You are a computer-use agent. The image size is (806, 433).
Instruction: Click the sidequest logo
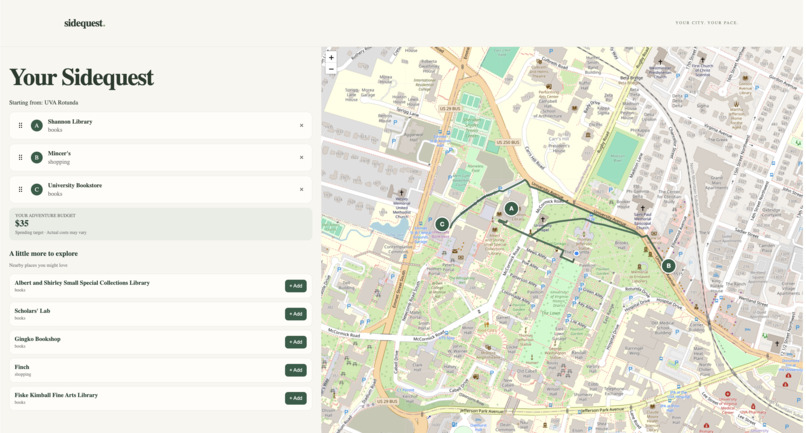point(84,23)
